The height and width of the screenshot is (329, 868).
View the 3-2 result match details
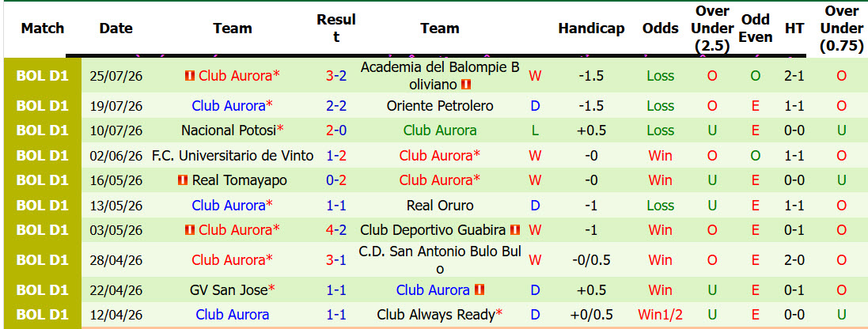click(x=336, y=76)
